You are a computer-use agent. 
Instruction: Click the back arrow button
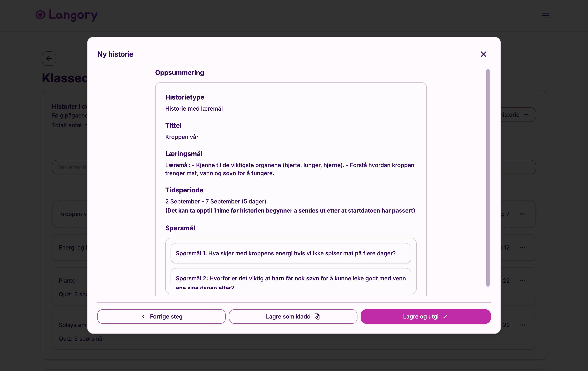[x=49, y=59]
